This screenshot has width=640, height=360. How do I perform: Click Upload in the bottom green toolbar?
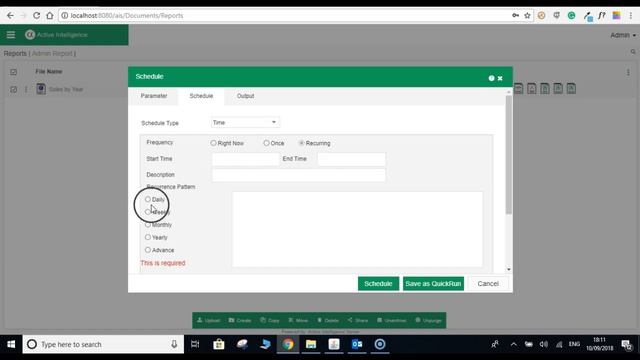[209, 320]
